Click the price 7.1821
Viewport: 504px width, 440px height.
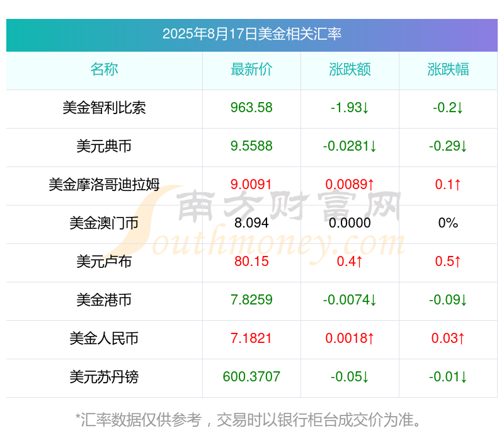click(251, 339)
